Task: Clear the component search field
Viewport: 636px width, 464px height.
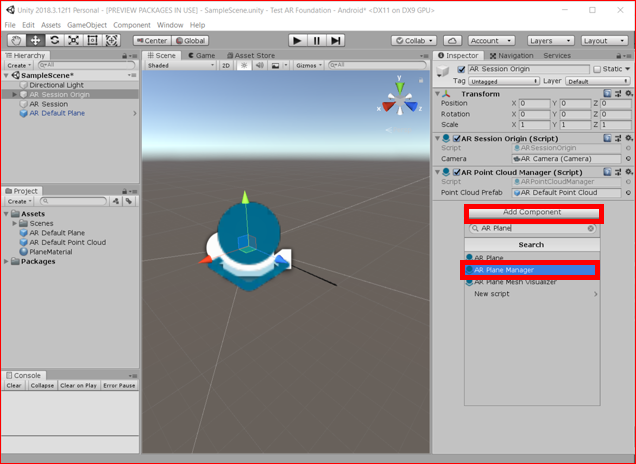Action: tap(591, 228)
